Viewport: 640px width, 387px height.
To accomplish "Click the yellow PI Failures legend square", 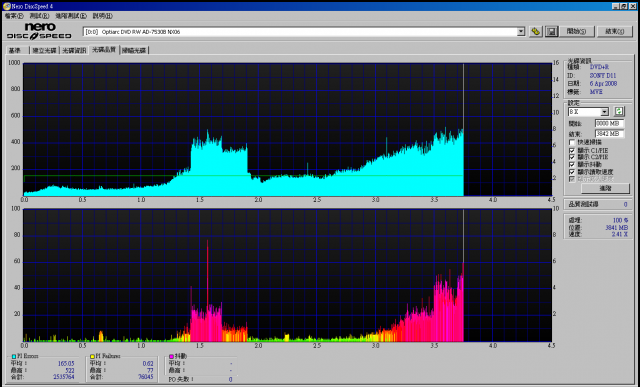I will pyautogui.click(x=93, y=356).
